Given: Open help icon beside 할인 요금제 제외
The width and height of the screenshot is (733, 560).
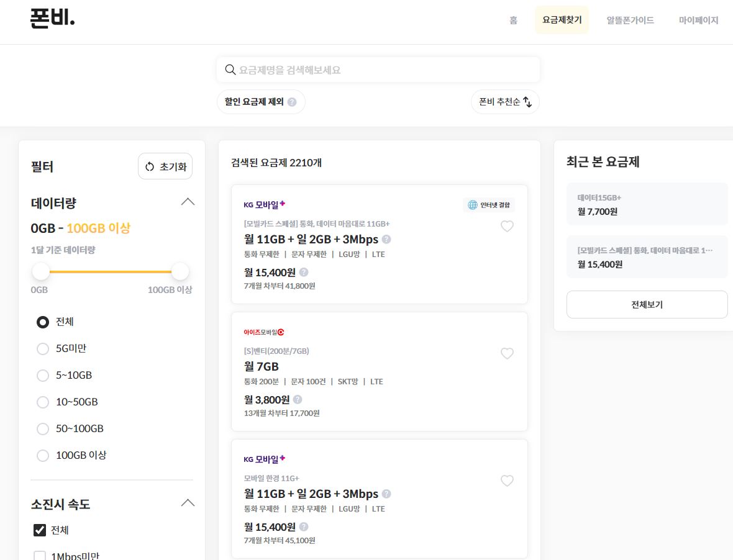Looking at the screenshot, I should [292, 102].
